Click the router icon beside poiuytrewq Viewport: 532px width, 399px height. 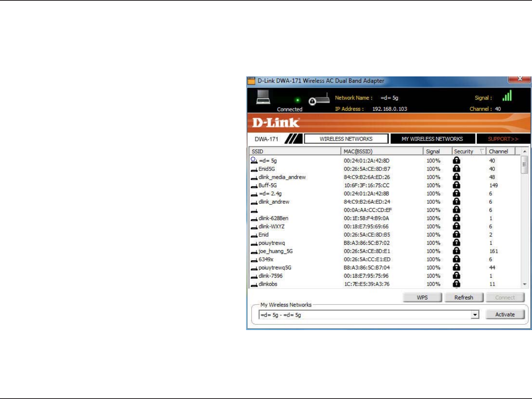254,244
